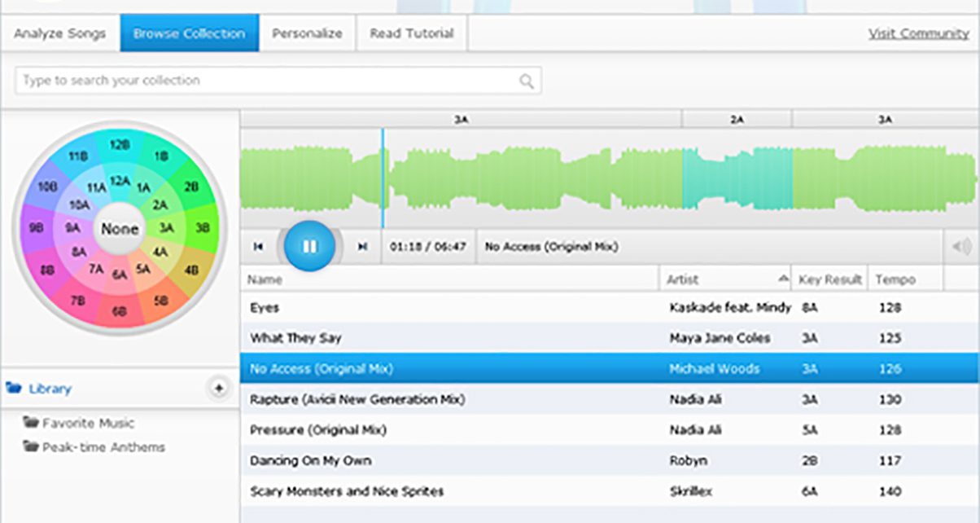The height and width of the screenshot is (523, 980).
Task: Mute audio with the speaker icon
Action: 960,247
